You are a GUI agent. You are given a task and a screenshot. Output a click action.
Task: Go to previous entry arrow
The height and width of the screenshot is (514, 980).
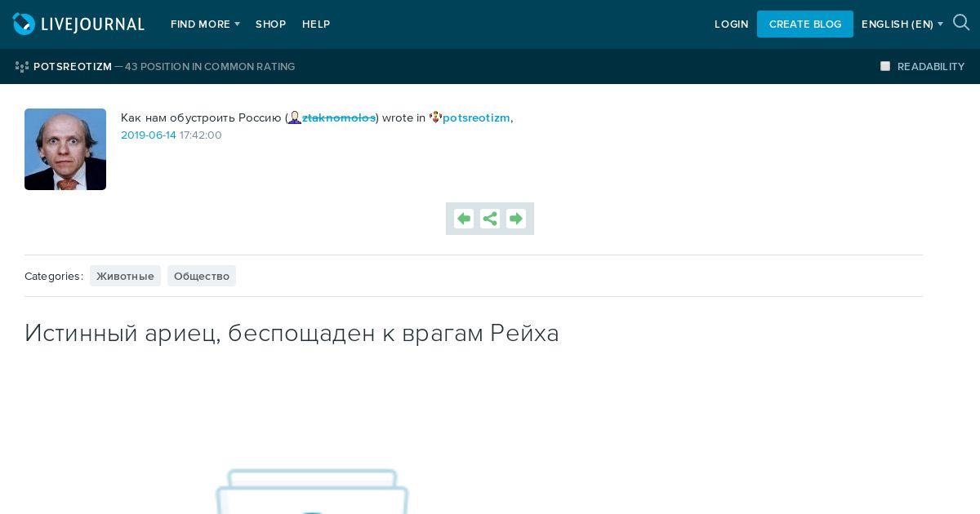(464, 219)
